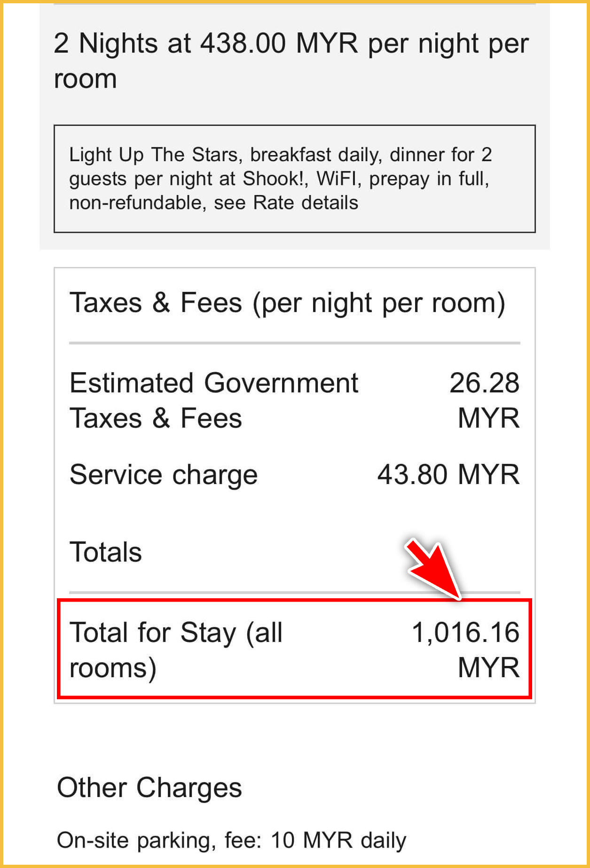590x868 pixels.
Task: Select the "Estimated Government Taxes & Fees" label
Action: 213,400
